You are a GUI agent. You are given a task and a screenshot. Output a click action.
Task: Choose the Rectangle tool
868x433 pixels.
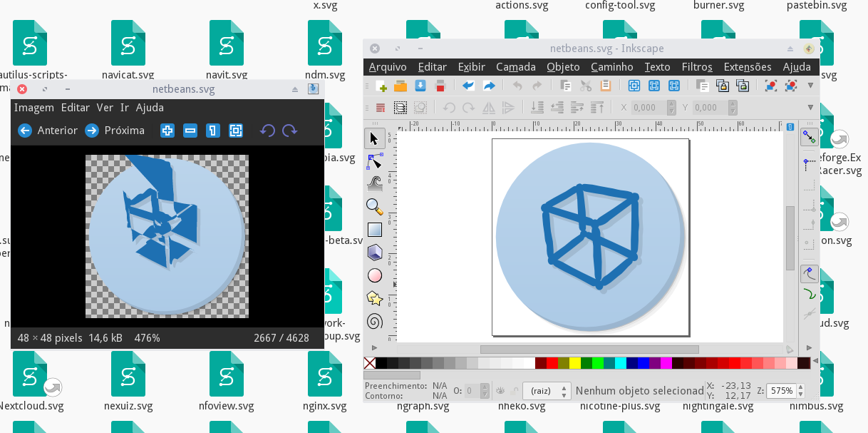click(x=375, y=229)
